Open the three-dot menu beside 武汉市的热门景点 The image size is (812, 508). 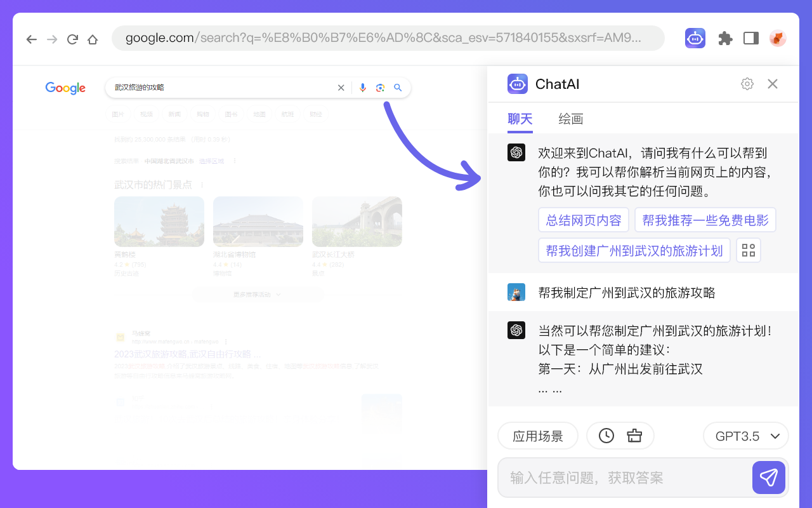[x=202, y=185]
